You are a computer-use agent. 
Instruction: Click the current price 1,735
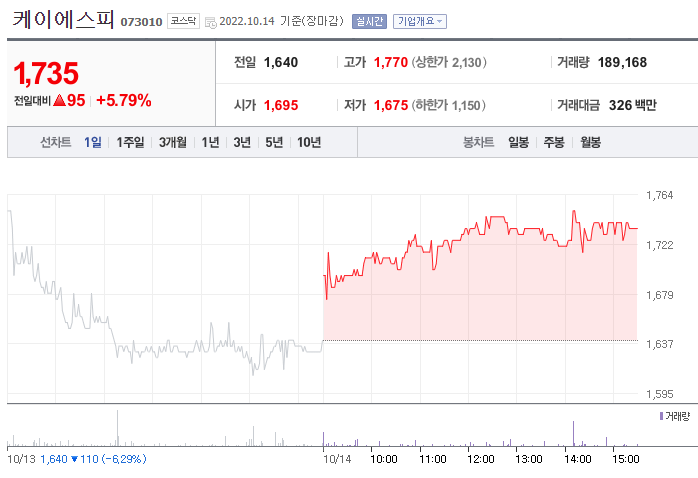(x=46, y=73)
